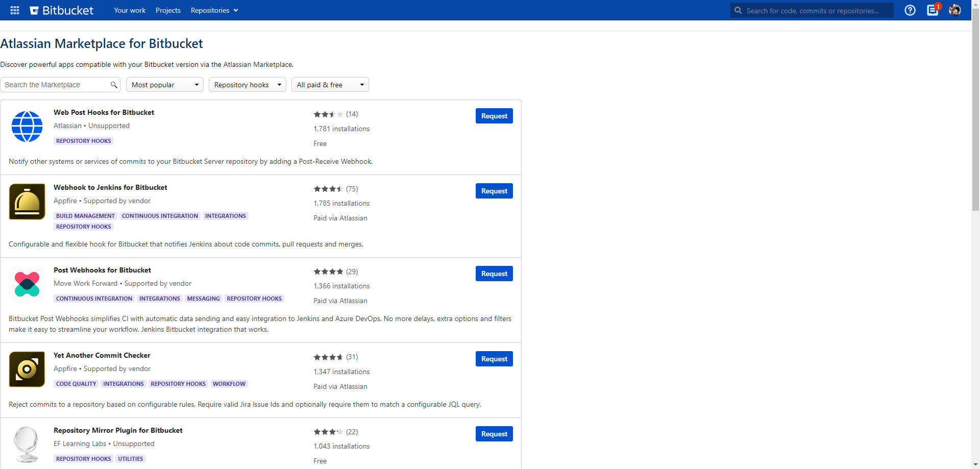The image size is (980, 469).
Task: Click the (75) review count
Action: tap(352, 189)
